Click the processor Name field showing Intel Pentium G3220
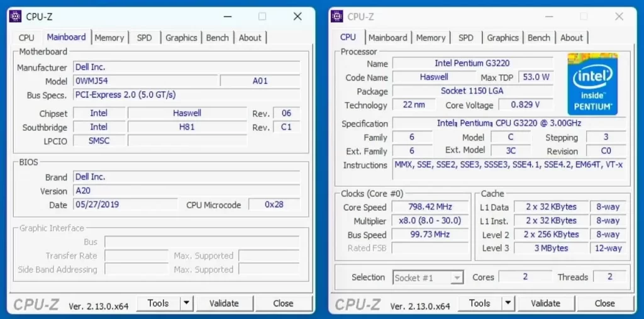The image size is (644, 319). (x=472, y=64)
